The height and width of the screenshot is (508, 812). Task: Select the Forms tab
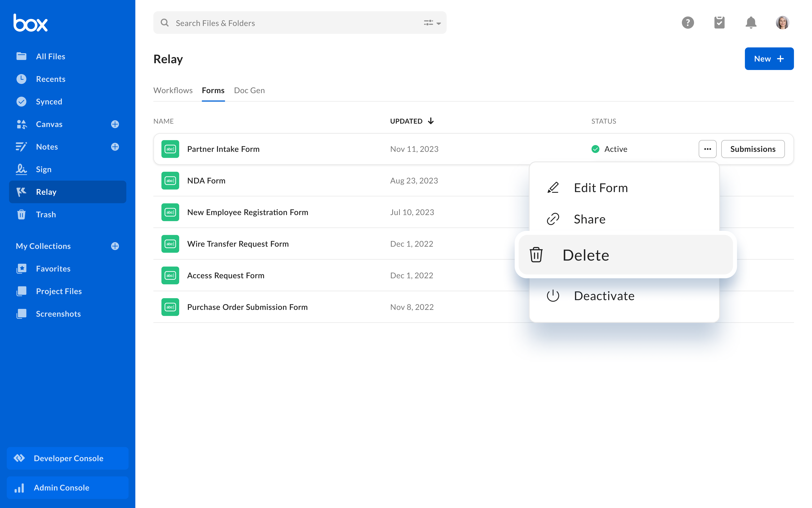pyautogui.click(x=213, y=90)
